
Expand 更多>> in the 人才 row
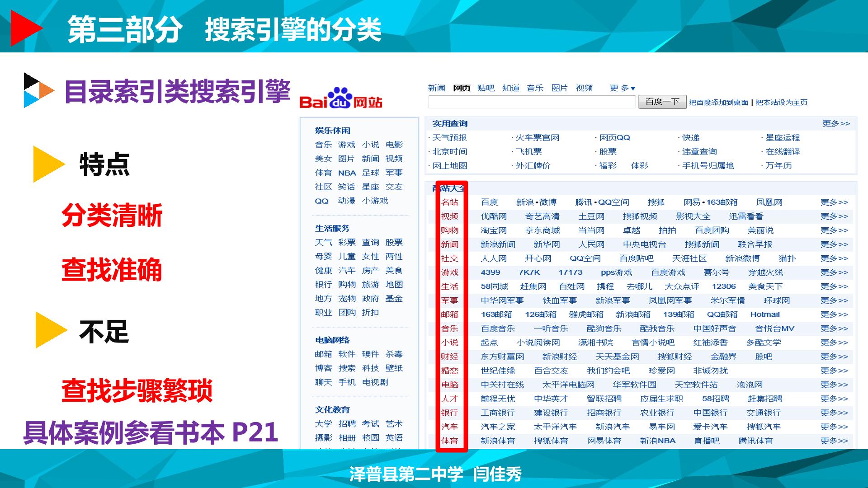click(834, 399)
